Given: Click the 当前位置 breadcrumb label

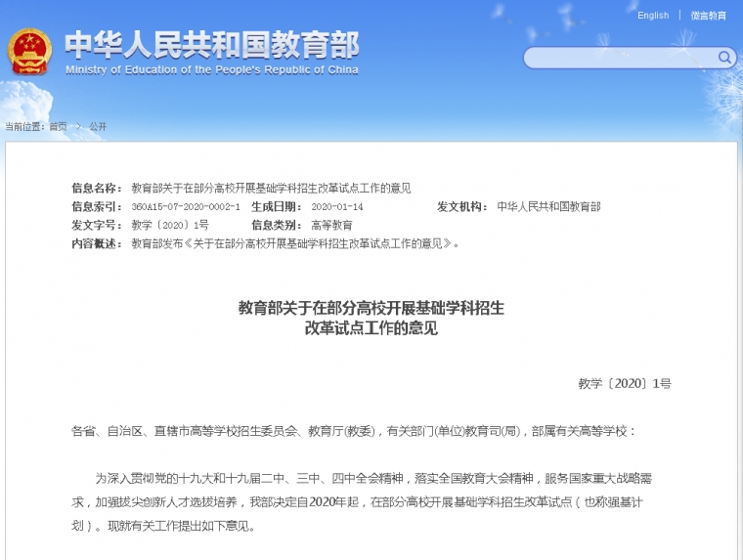Looking at the screenshot, I should (24, 126).
